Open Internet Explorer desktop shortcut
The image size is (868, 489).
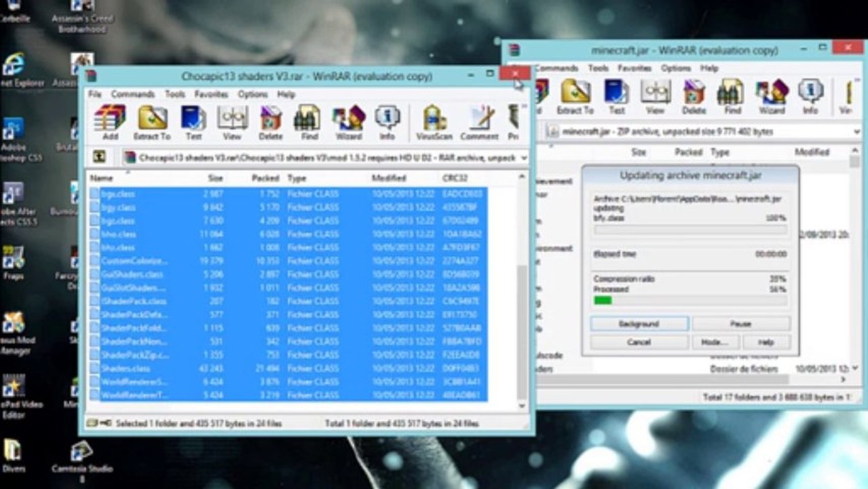15,70
